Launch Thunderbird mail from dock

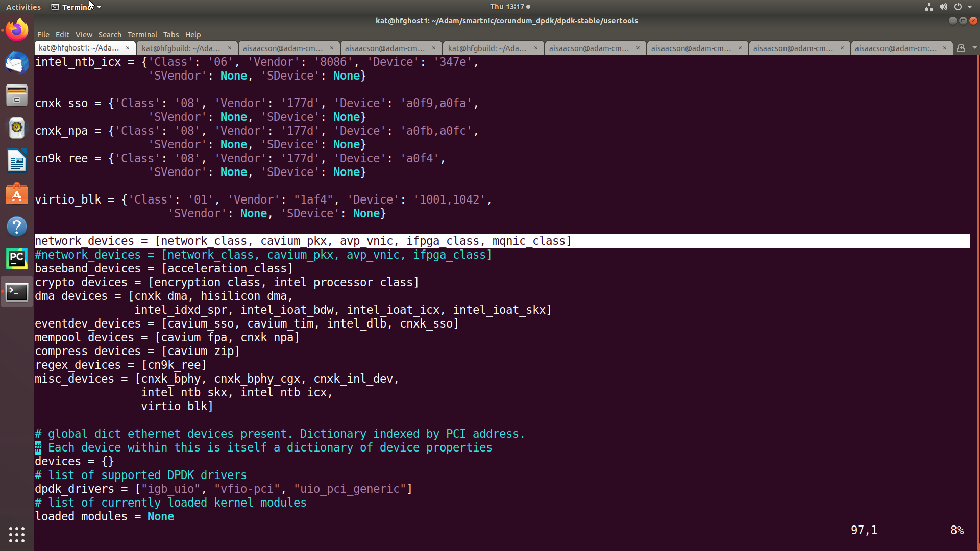click(17, 63)
